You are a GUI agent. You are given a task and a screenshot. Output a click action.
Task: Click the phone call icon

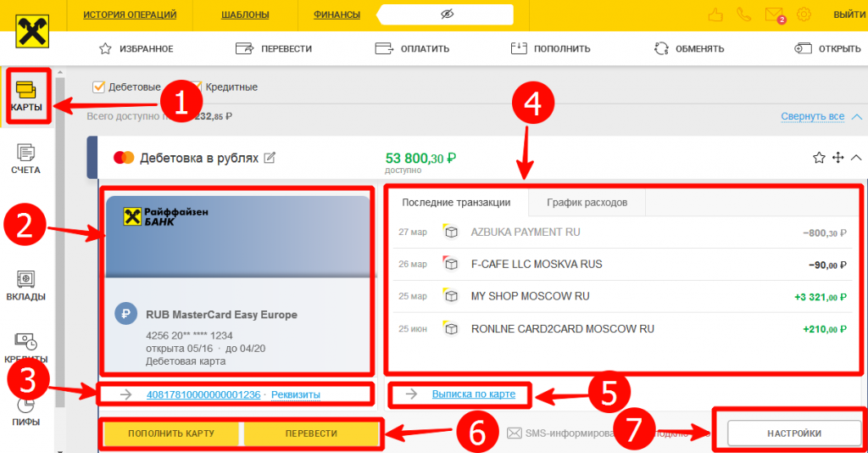coord(744,14)
